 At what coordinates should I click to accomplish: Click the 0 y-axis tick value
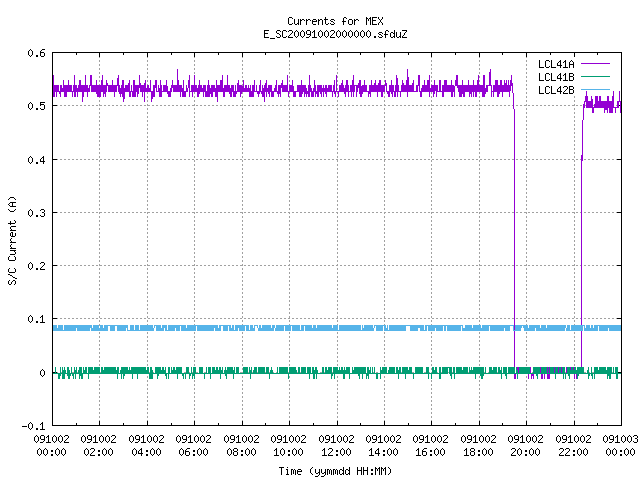(42, 373)
